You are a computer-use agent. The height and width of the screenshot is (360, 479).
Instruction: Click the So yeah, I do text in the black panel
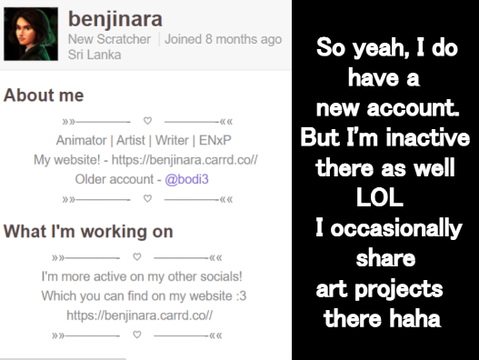click(387, 47)
